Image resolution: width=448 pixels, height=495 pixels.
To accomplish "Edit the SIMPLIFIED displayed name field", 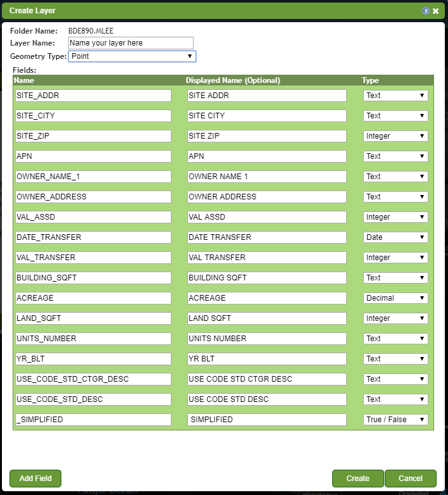I will [x=266, y=419].
